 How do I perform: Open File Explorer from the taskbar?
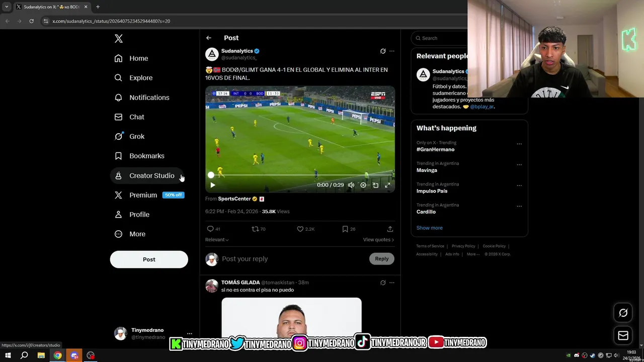pos(41,355)
